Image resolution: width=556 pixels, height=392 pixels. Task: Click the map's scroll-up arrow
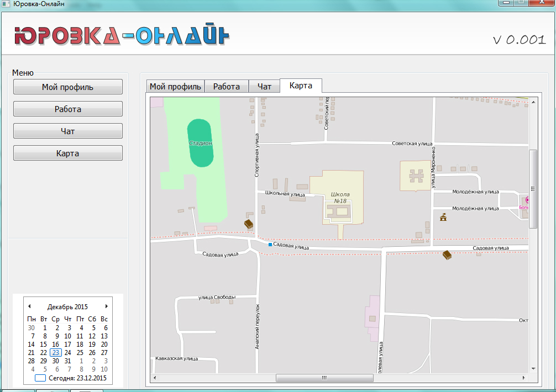[x=533, y=102]
